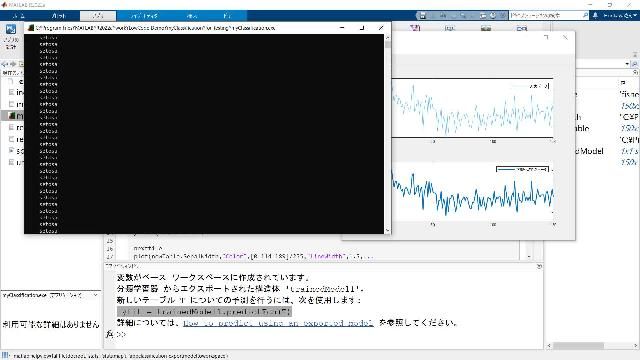Screen dimensions: 640x360
Task: Click the 'Fishe' value in Workspace
Action: click(x=629, y=94)
